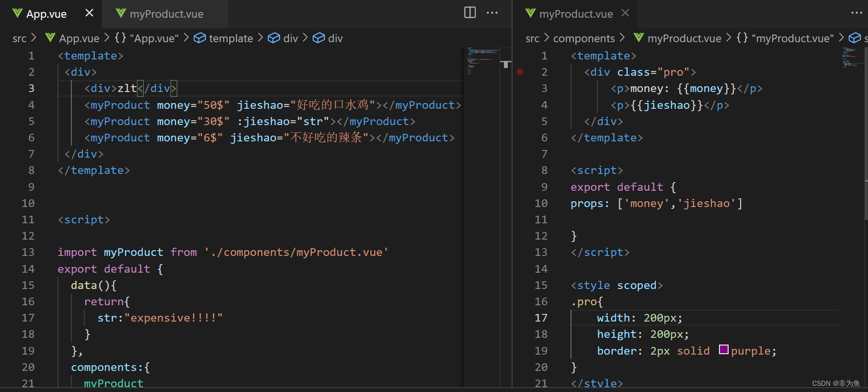Select template in left breadcrumb
Viewport: 868px width, 392px height.
pos(231,38)
